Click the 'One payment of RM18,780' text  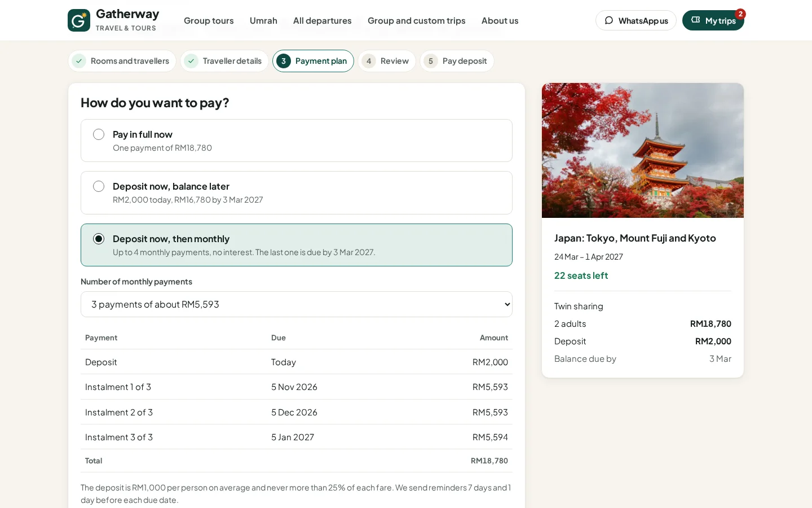pyautogui.click(x=162, y=148)
